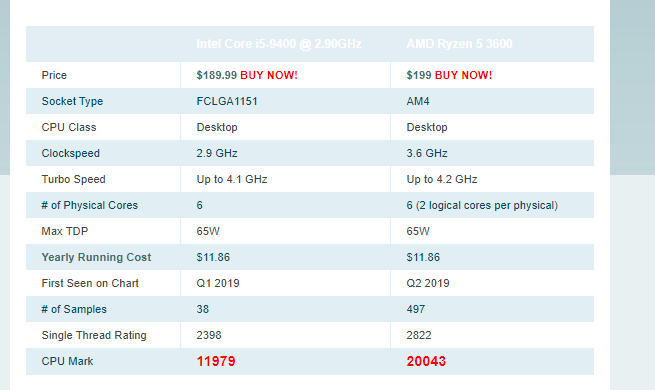Click the 497 samples value
This screenshot has width=655, height=390.
[416, 309]
